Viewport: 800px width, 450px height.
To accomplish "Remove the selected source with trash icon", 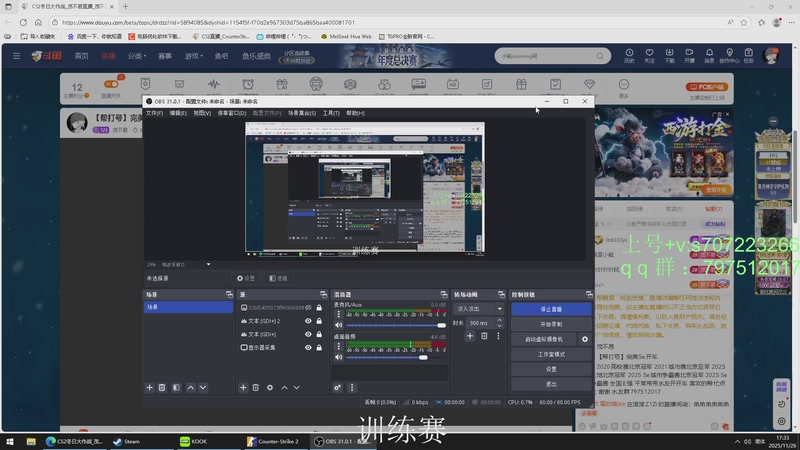I will pos(256,388).
